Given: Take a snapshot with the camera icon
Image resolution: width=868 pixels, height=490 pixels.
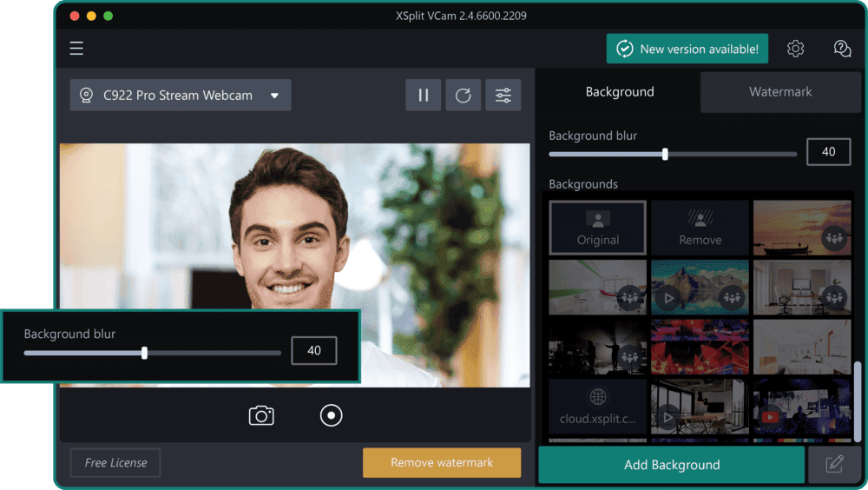Looking at the screenshot, I should [x=261, y=415].
